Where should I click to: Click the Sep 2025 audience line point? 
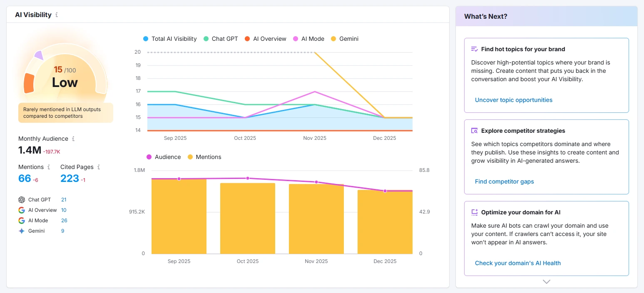[x=179, y=179]
